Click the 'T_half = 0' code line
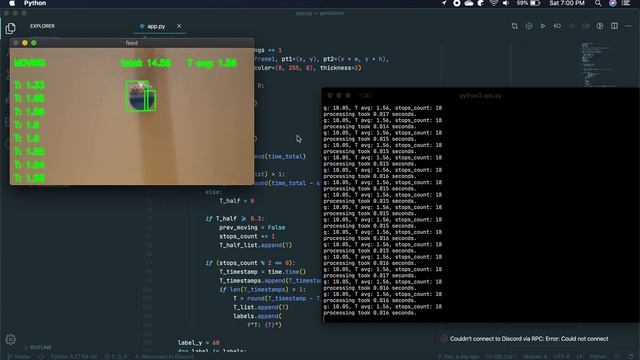Screen dimensions: 640x360 pyautogui.click(x=237, y=201)
